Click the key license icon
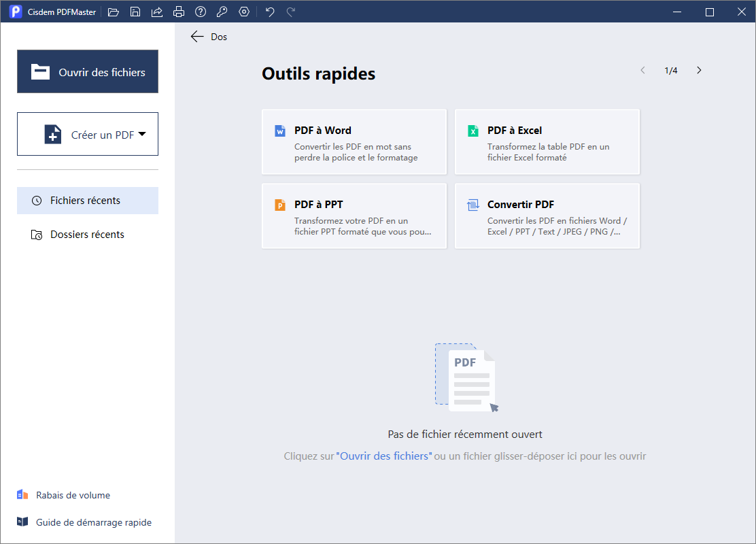 tap(222, 12)
